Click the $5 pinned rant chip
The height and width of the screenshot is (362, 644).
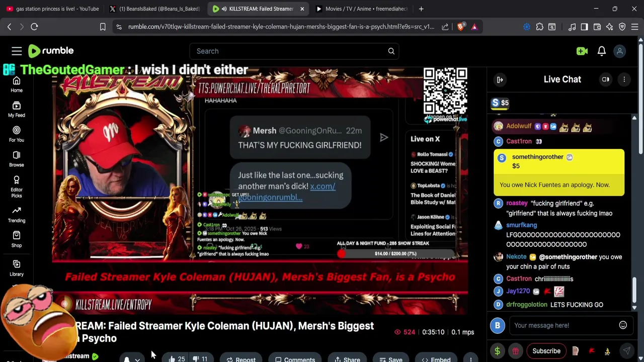tap(501, 103)
